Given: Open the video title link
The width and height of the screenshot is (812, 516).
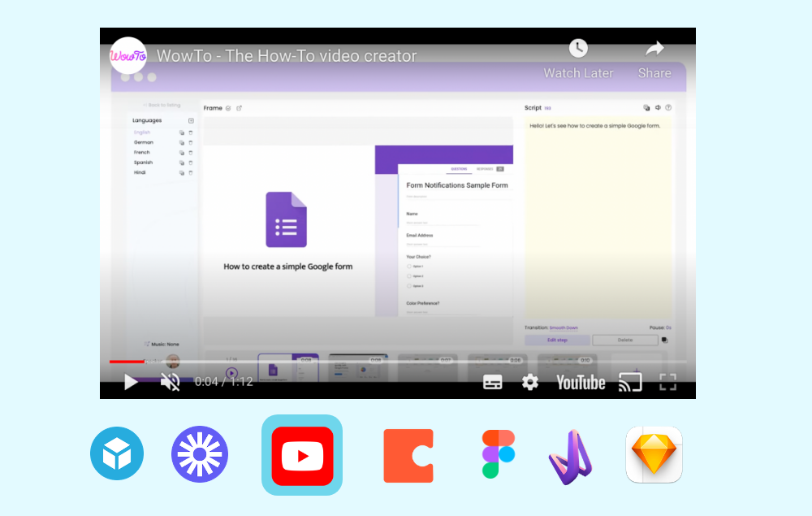Looking at the screenshot, I should click(x=286, y=56).
